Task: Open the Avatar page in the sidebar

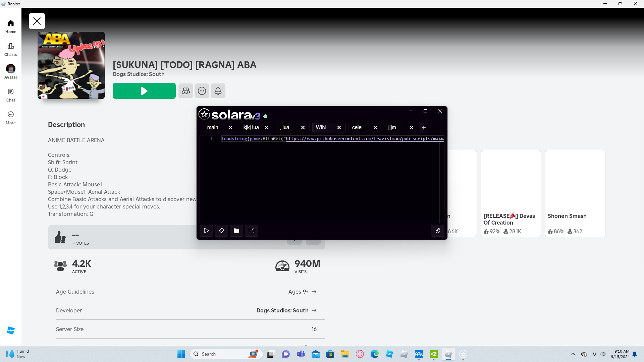Action: (x=11, y=72)
